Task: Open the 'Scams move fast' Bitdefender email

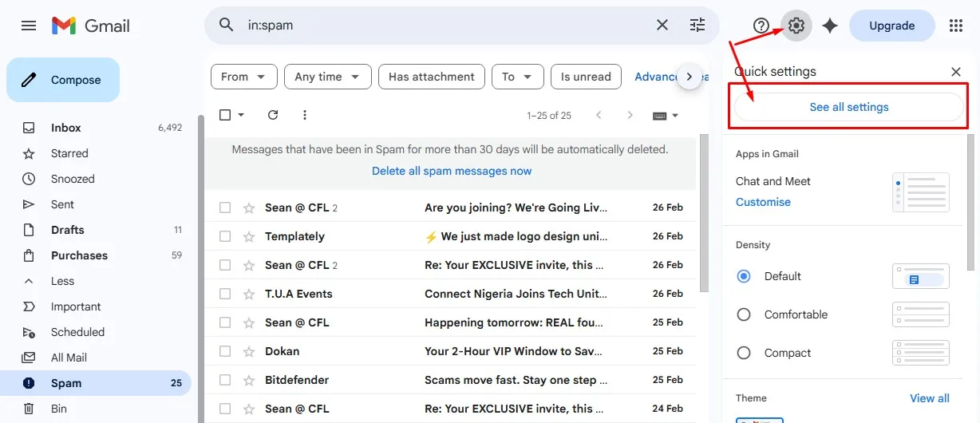Action: pyautogui.click(x=449, y=380)
